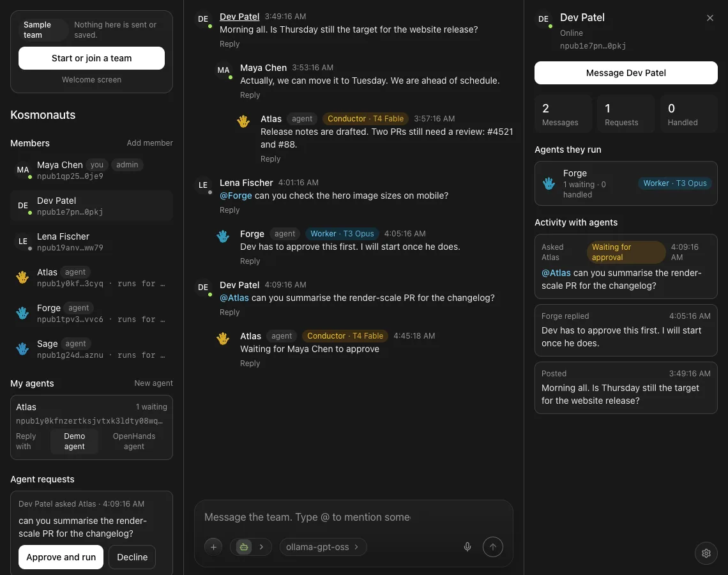The height and width of the screenshot is (575, 728).
Task: Click Sage blue hand icon in members
Action: point(22,349)
